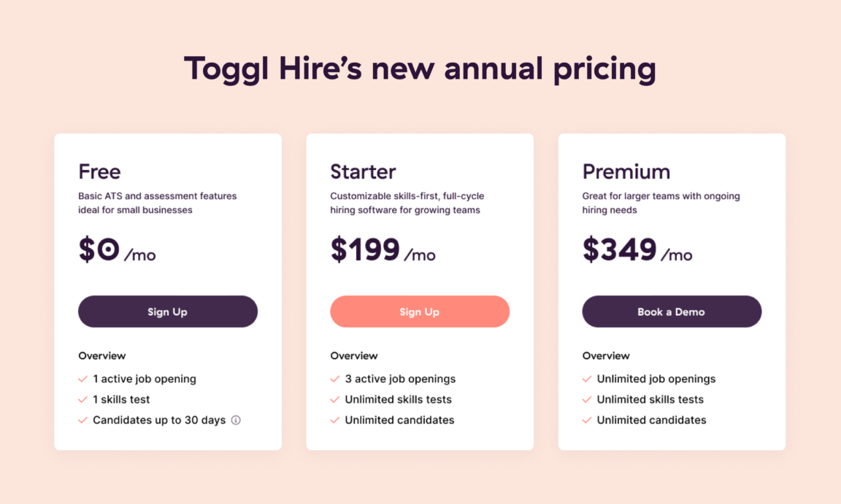Screen dimensions: 841x504
Task: Click the checkmark beside Unlimited candidates under Starter
Action: click(x=334, y=420)
